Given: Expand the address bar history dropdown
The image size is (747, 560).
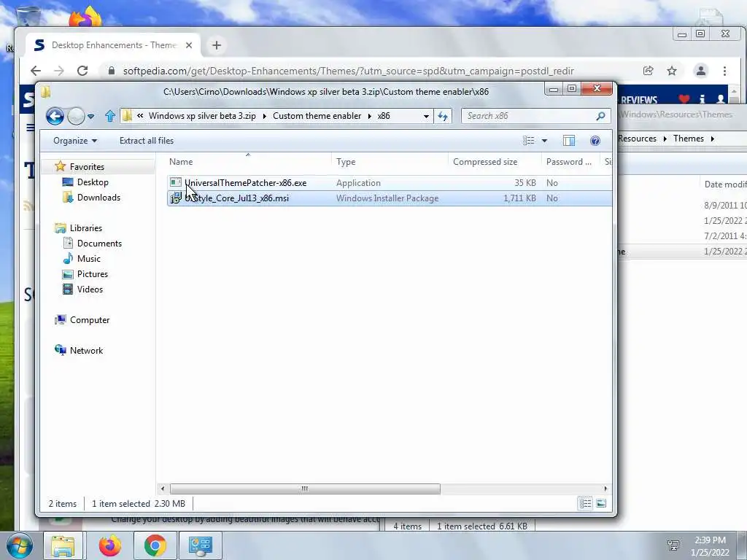Looking at the screenshot, I should coord(426,116).
